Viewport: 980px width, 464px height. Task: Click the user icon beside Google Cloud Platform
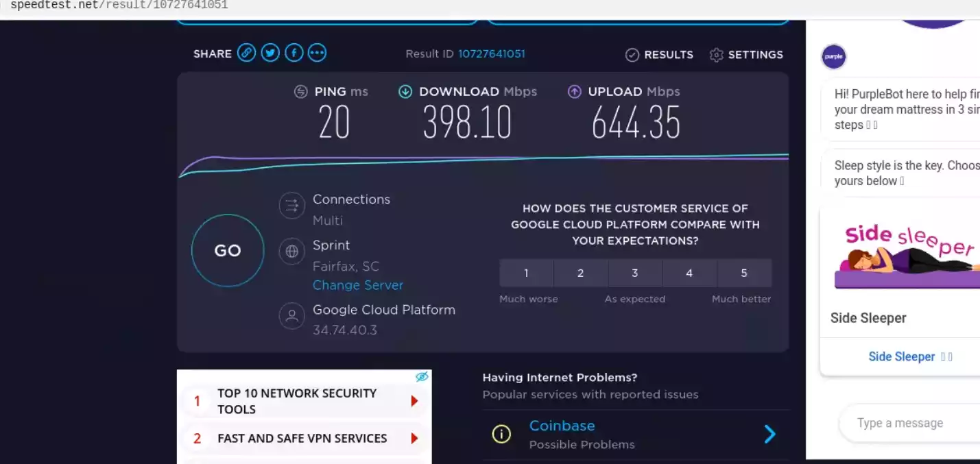[x=291, y=316]
